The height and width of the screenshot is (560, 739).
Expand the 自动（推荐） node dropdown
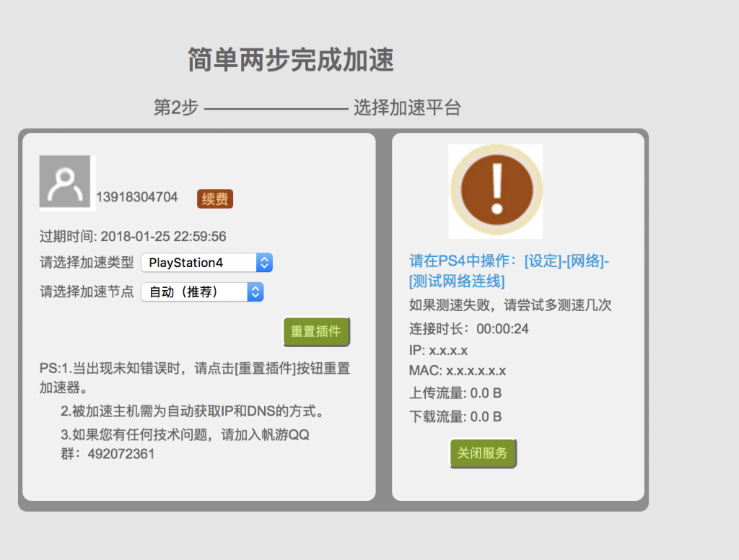click(202, 292)
